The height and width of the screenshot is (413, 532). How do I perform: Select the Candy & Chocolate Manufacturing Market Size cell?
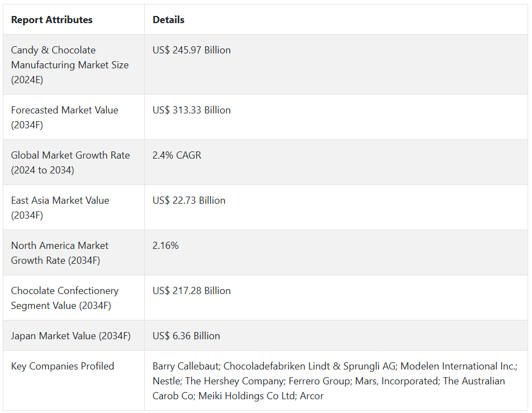tap(70, 65)
